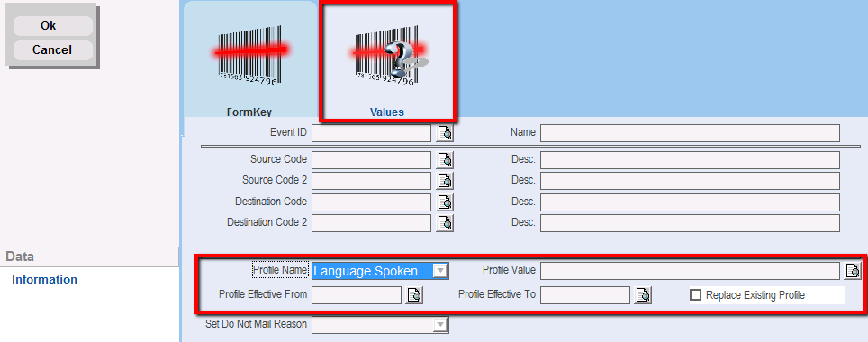Focus the Profile Value input field

pos(690,271)
